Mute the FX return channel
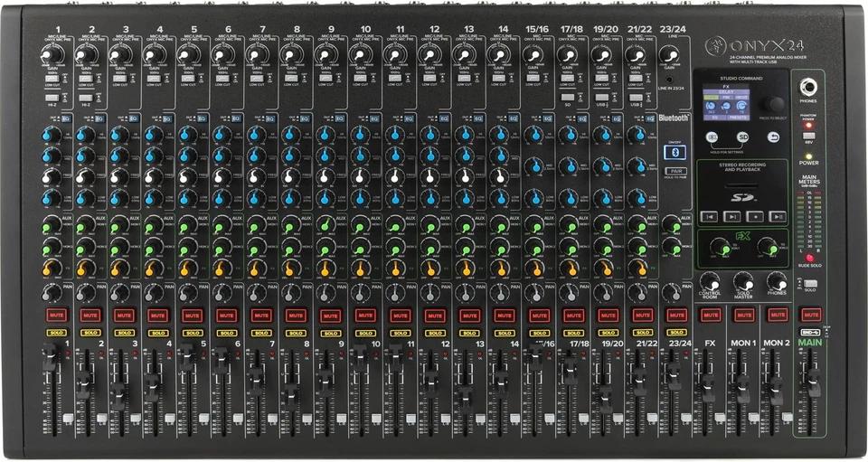 711,316
